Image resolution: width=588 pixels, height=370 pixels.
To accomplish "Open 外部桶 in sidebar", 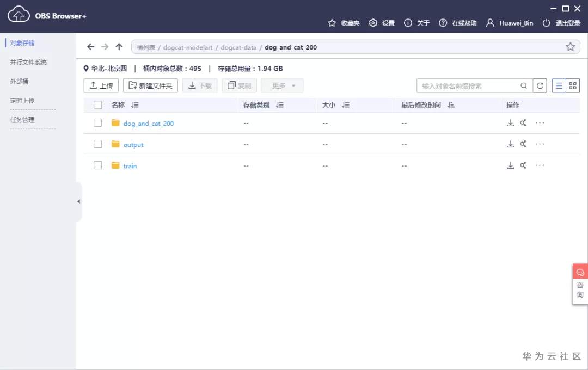I will click(19, 82).
